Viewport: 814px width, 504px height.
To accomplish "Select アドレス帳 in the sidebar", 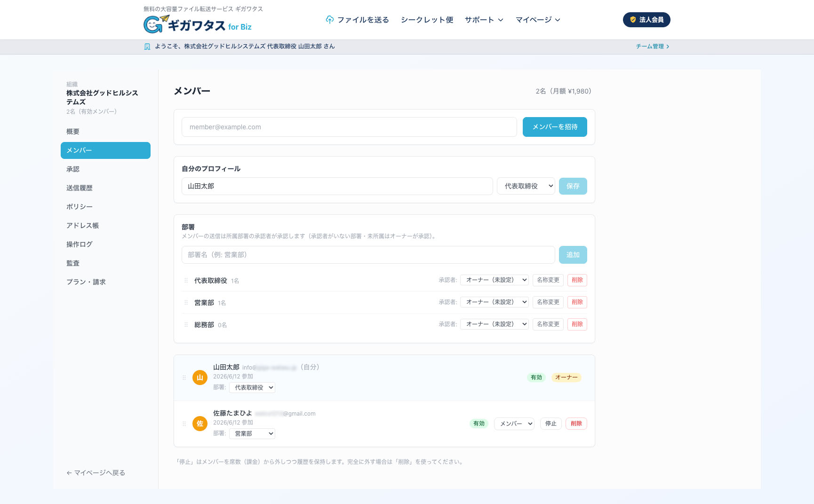I will (105, 226).
